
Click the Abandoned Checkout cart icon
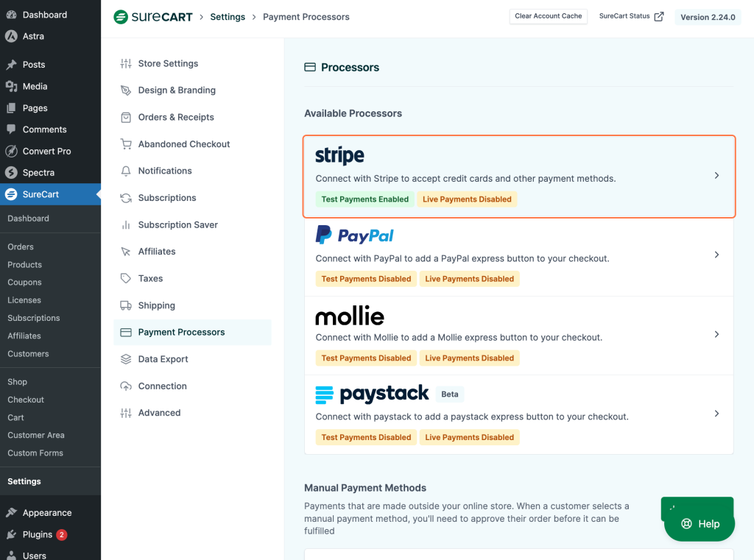tap(125, 143)
